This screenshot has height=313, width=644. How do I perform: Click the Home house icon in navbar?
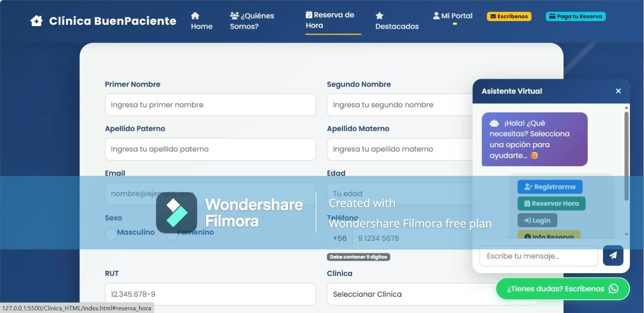click(x=195, y=16)
